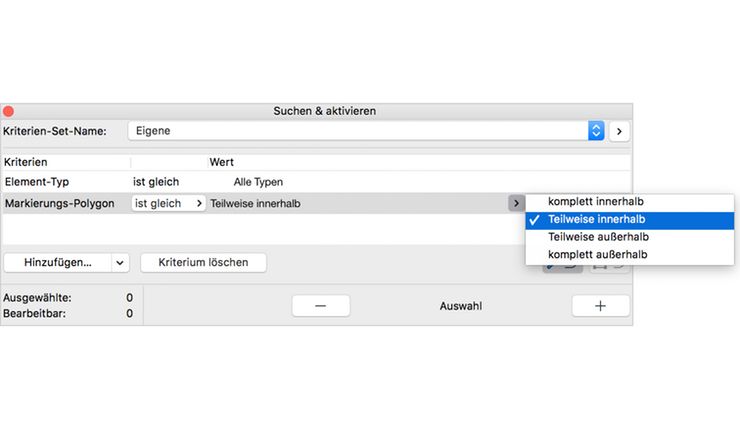Click the Bearbeitbar count label

(34, 313)
